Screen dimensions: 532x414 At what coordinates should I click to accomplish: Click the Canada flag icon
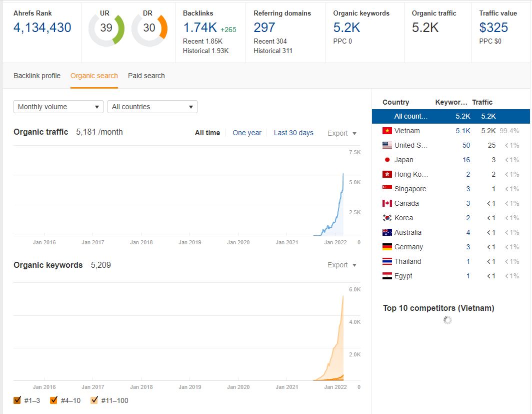point(386,203)
